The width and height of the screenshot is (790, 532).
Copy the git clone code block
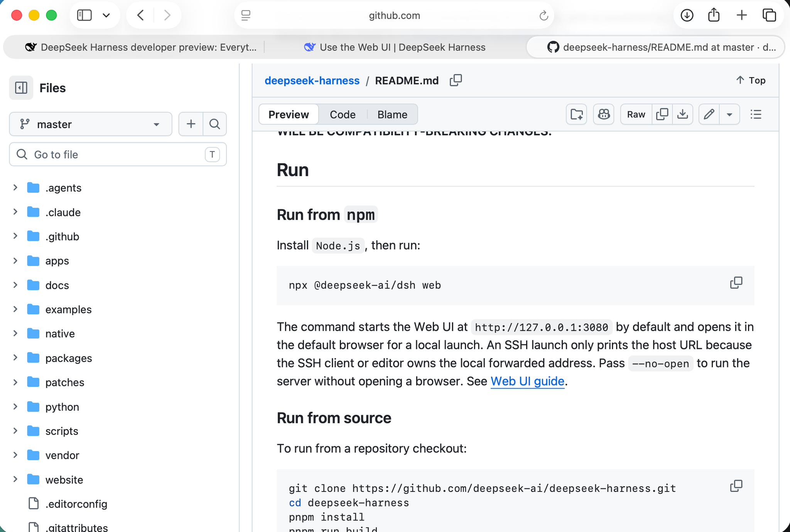pyautogui.click(x=736, y=486)
